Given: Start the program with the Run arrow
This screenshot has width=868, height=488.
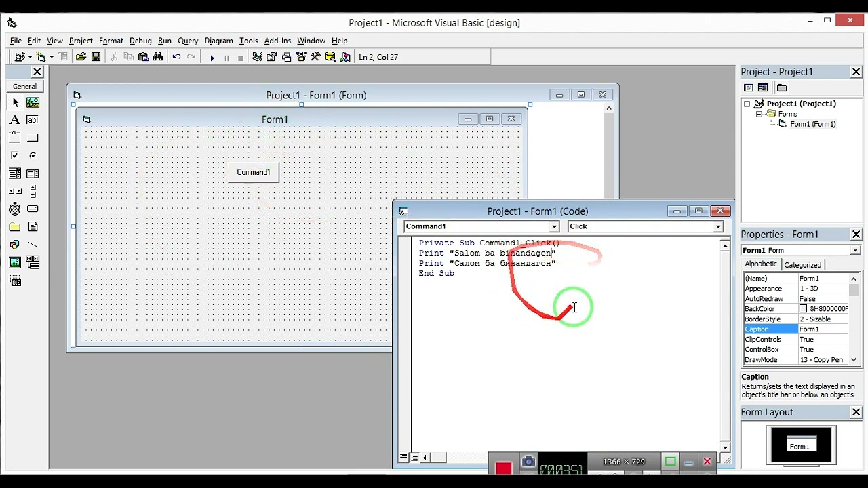Looking at the screenshot, I should coord(212,58).
